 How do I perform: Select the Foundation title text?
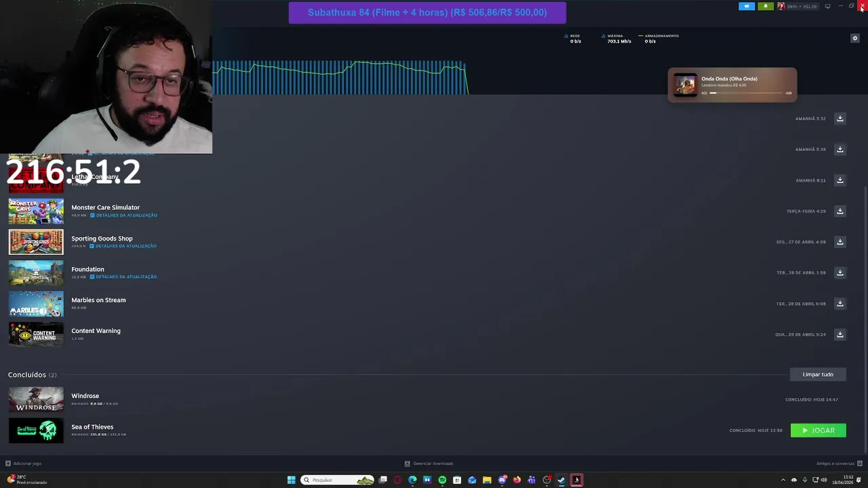point(87,269)
